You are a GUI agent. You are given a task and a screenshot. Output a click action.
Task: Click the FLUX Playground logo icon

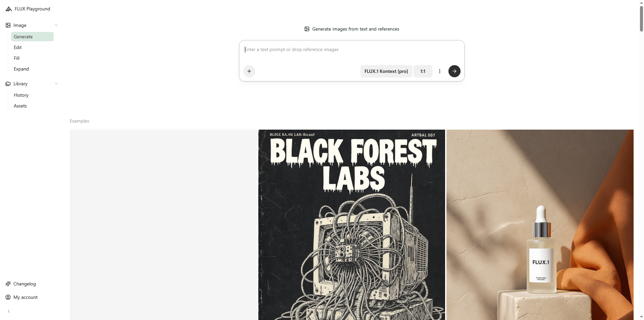[x=9, y=9]
